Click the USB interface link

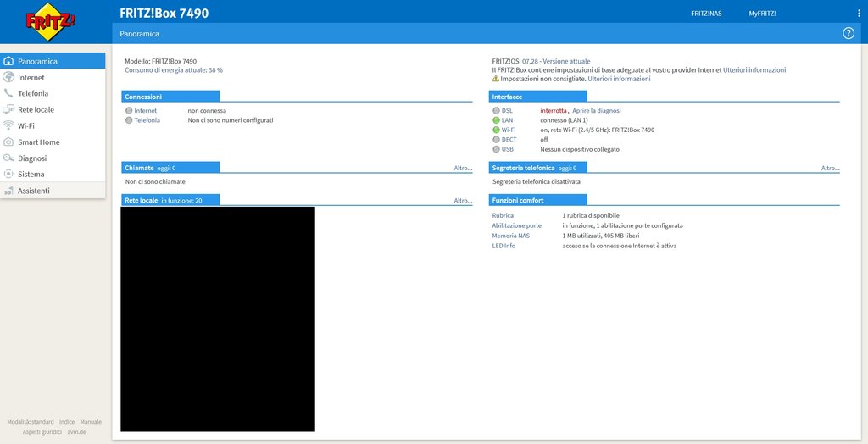508,149
